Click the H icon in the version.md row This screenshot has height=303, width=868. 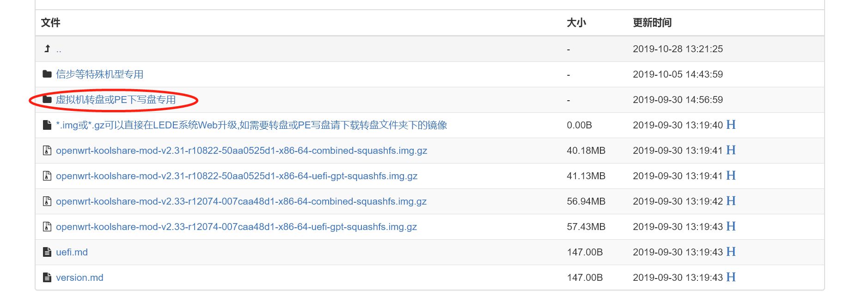coord(731,277)
